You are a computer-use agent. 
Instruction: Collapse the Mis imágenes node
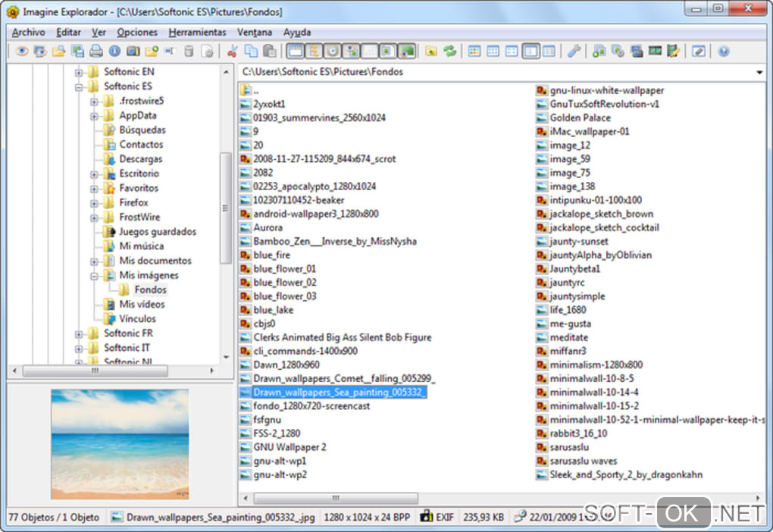click(x=94, y=276)
